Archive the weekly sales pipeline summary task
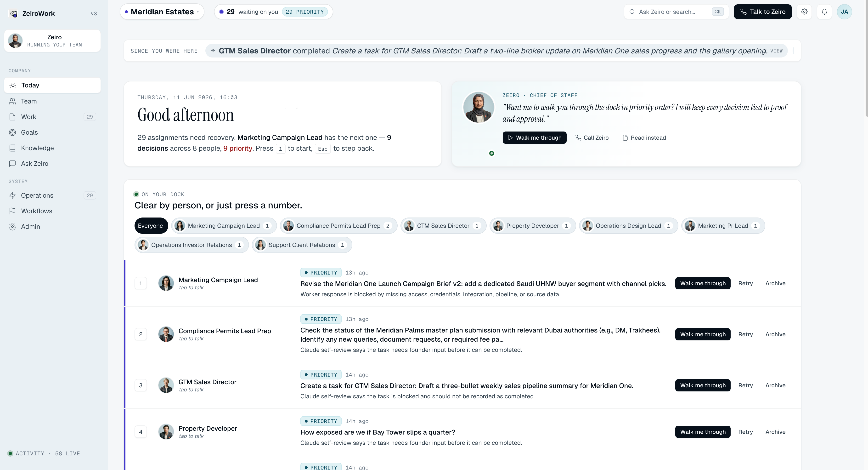The width and height of the screenshot is (868, 470). coord(775,385)
